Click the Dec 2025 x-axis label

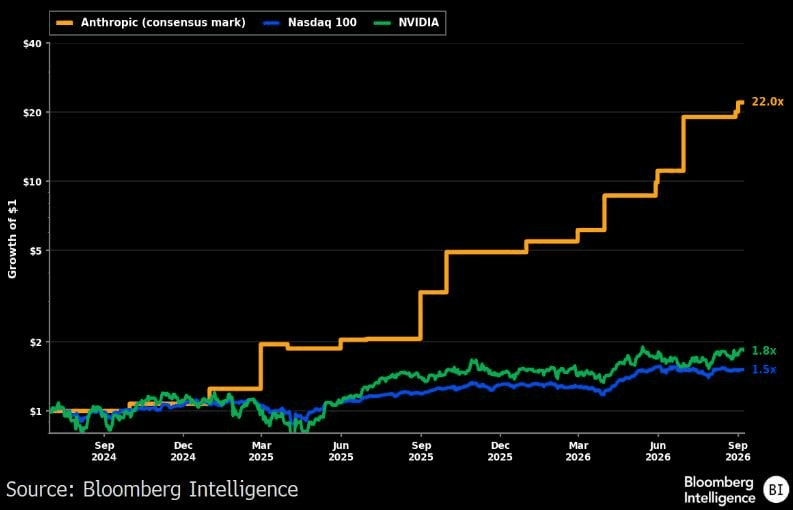click(500, 451)
